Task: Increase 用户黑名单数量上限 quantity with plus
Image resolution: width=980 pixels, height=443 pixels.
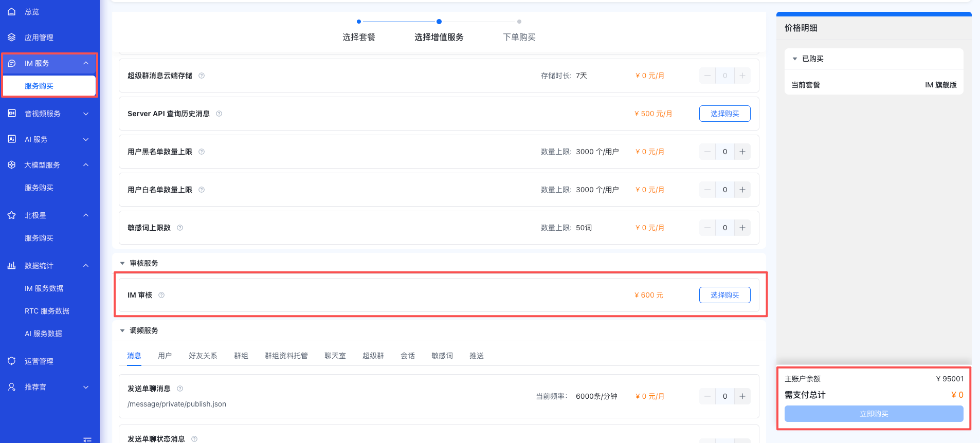Action: pyautogui.click(x=742, y=152)
